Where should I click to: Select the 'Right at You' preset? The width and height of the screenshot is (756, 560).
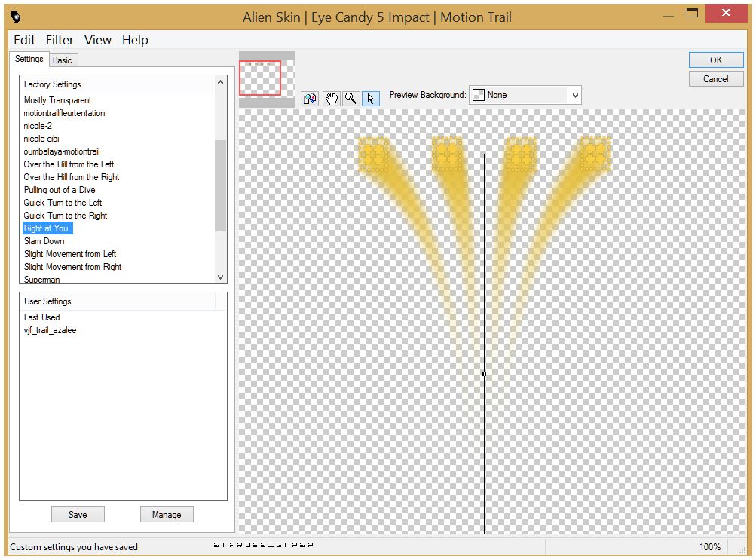coord(47,228)
